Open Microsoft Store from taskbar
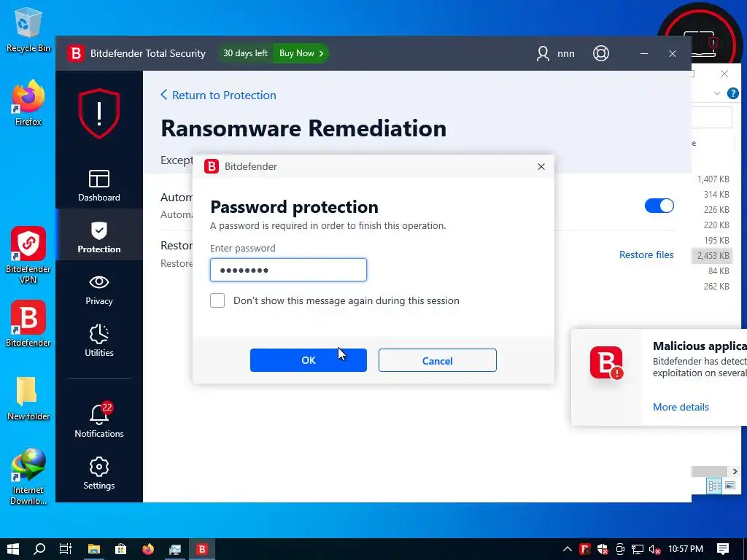This screenshot has width=747, height=560. pyautogui.click(x=121, y=549)
